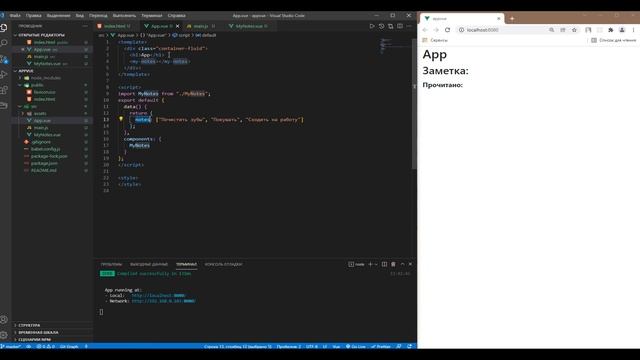Viewport: 640px width, 360px height.
Task: Click the browser Reload button
Action: pos(447,30)
